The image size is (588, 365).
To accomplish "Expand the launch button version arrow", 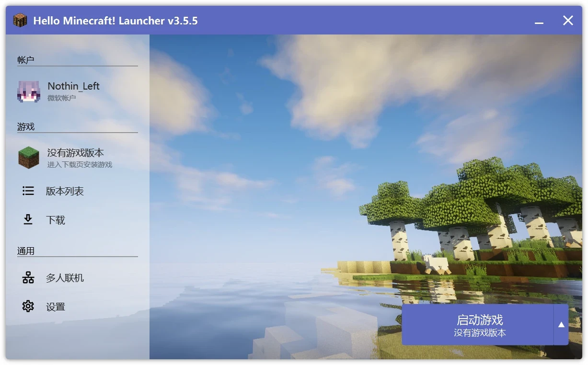I will 561,325.
